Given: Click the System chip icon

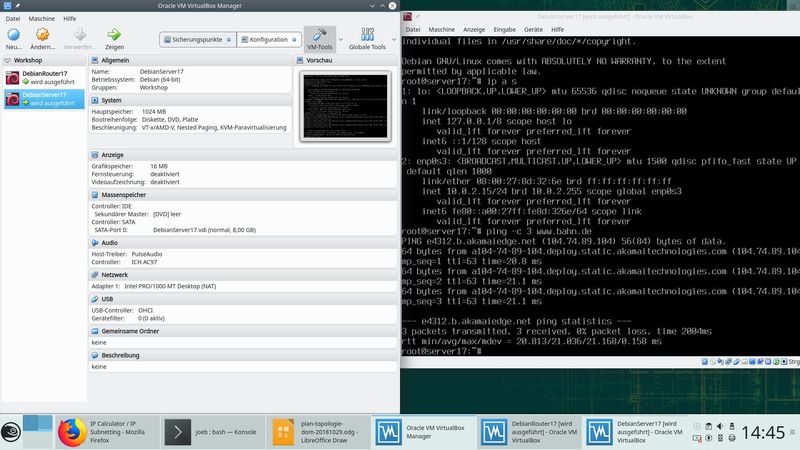Looking at the screenshot, I should pos(94,101).
